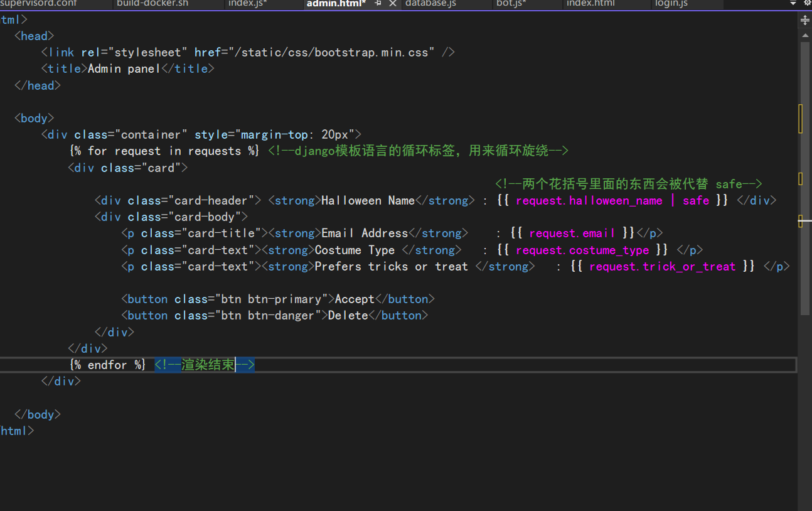Image resolution: width=812 pixels, height=511 pixels.
Task: Click the Delete button text in code
Action: tap(348, 315)
